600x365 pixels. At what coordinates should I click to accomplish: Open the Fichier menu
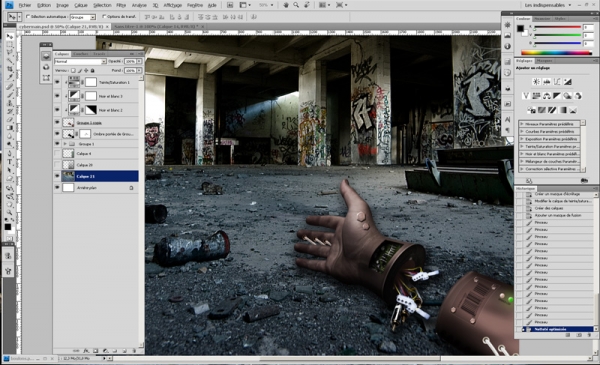pos(25,5)
